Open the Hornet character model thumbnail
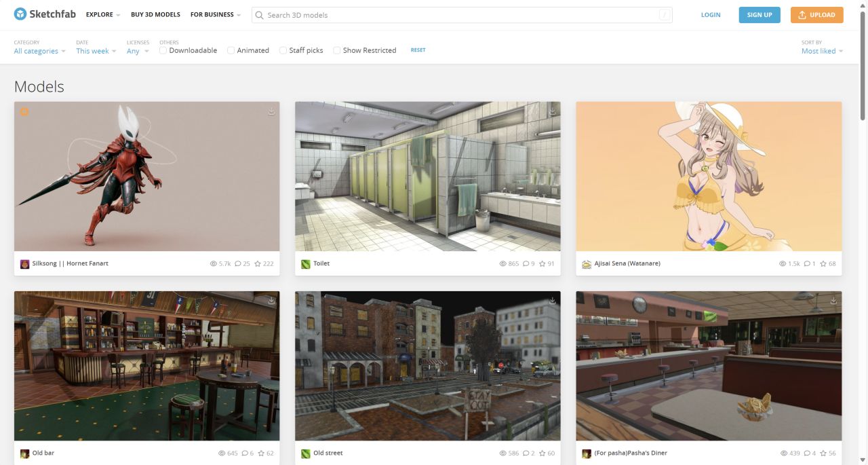Screen dimensions: 868x465 [x=147, y=176]
